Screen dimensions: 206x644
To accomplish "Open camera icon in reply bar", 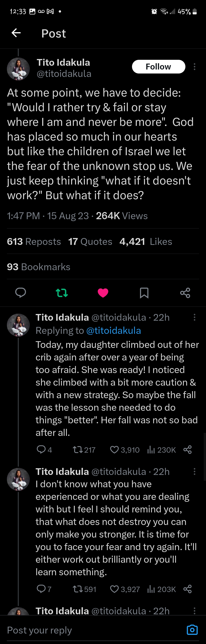I will (x=192, y=630).
